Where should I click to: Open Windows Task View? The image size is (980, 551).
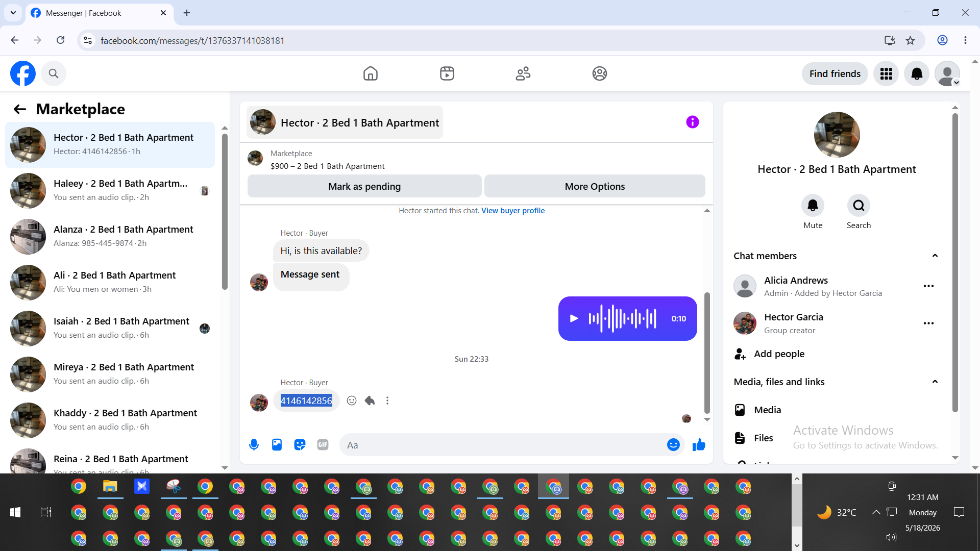[46, 512]
